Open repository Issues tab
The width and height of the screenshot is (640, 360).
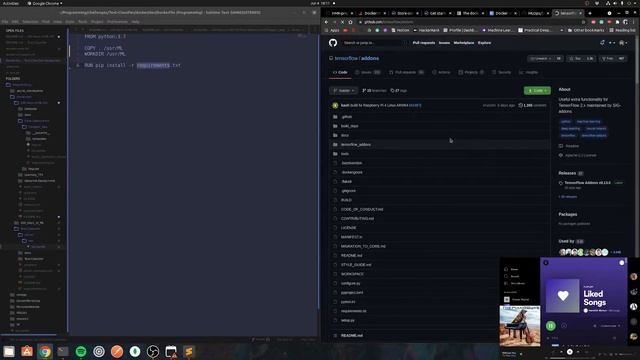(x=368, y=72)
